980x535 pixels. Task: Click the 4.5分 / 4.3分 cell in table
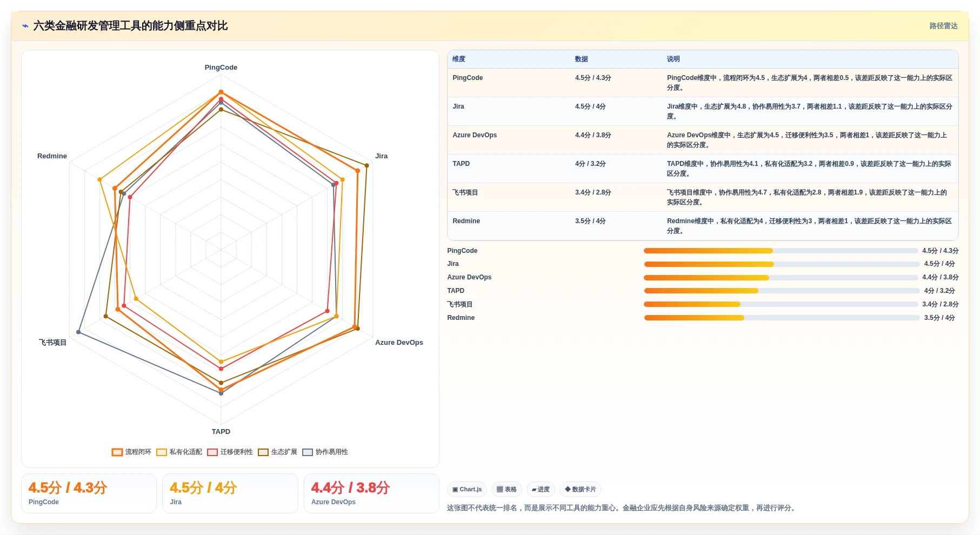[593, 78]
